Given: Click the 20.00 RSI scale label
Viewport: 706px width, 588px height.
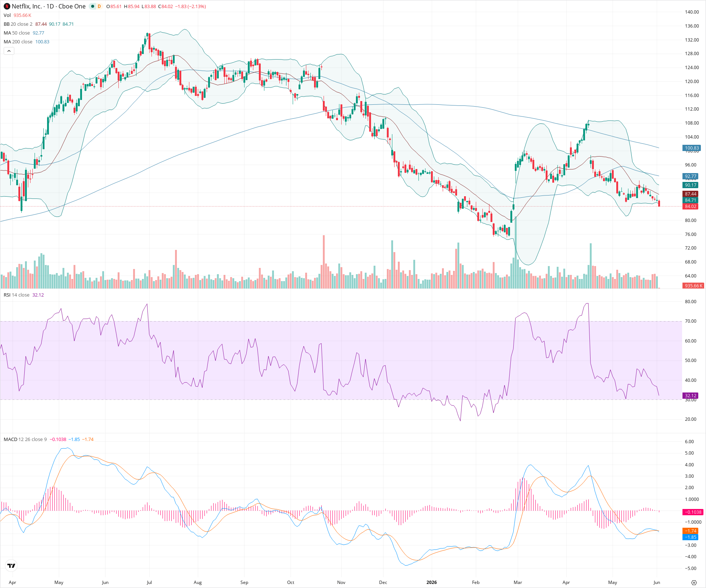Looking at the screenshot, I should pos(691,419).
